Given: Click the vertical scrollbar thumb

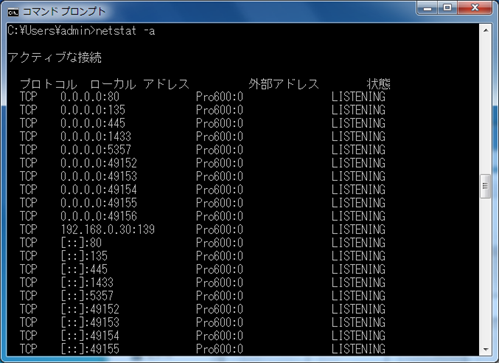Looking at the screenshot, I should (x=485, y=186).
